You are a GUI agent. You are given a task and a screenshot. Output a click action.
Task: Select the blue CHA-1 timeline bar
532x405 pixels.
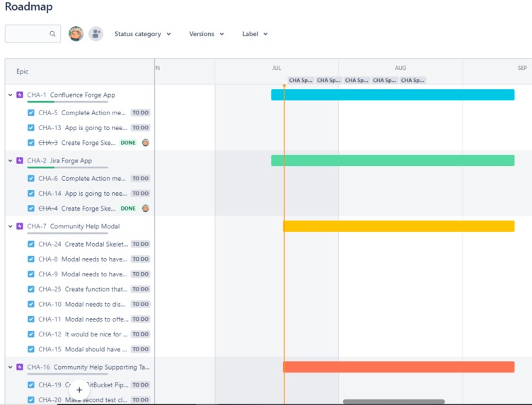(393, 95)
